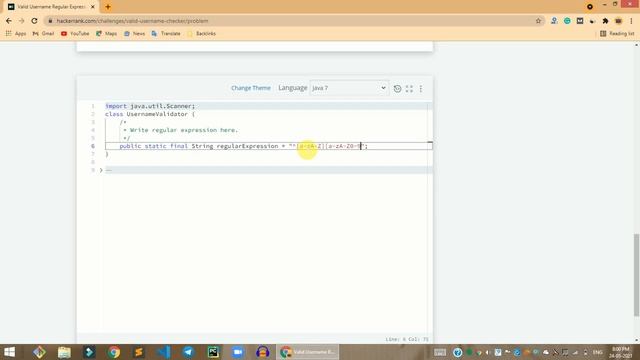Enter fullscreen mode for the code editor
The image size is (640, 360).
(x=409, y=89)
